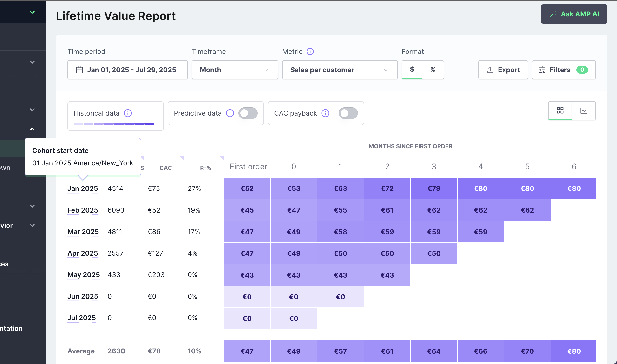
Task: Click the Feb 2025 month 5 cell €62
Action: (527, 210)
